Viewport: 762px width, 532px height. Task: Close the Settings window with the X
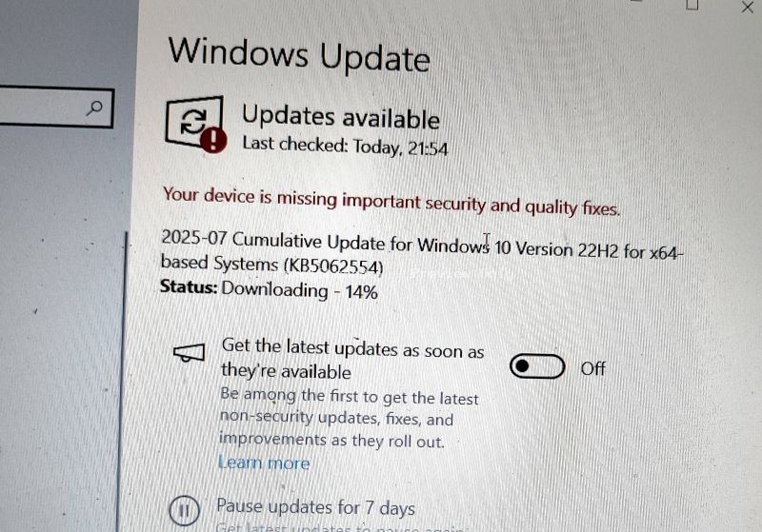click(x=748, y=7)
